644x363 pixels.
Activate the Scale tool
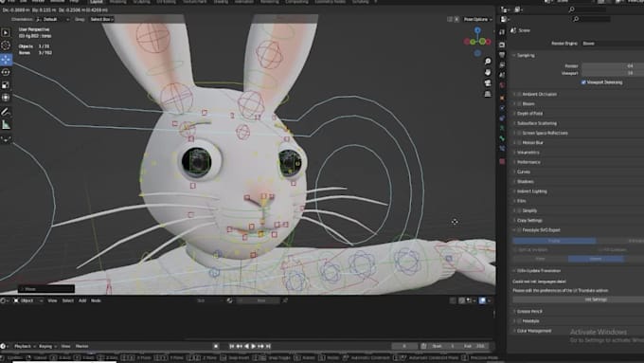pyautogui.click(x=6, y=84)
